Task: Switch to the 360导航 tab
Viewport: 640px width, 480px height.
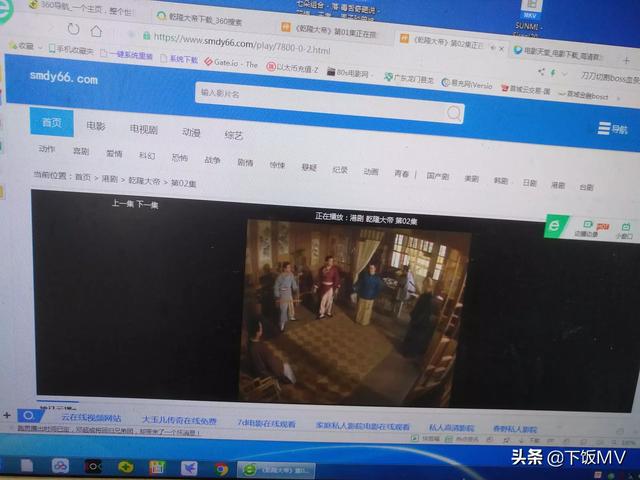Action: (x=82, y=8)
